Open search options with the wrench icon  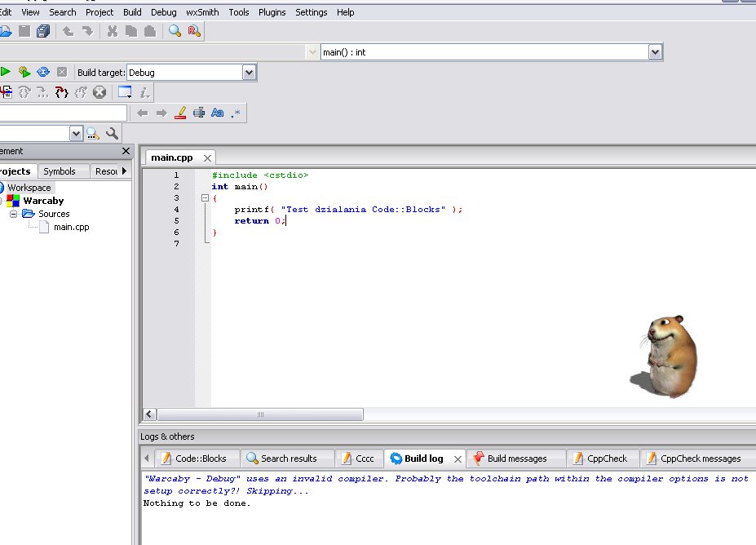pos(112,134)
